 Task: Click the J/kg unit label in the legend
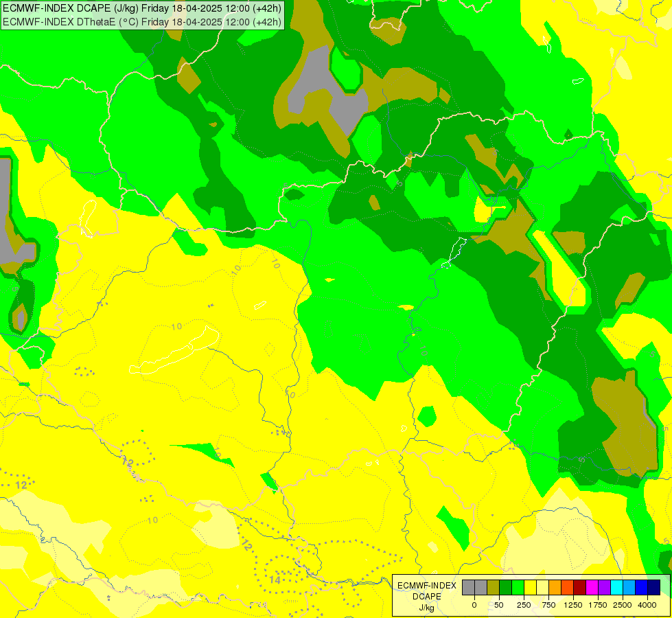[426, 608]
